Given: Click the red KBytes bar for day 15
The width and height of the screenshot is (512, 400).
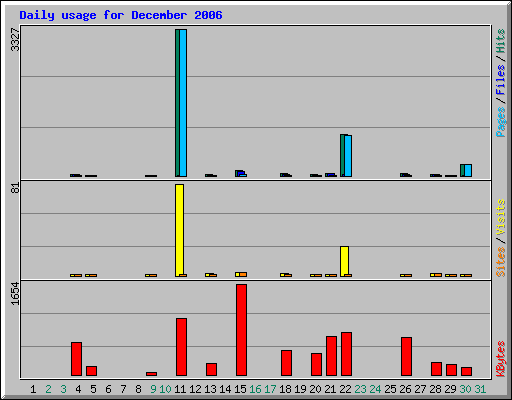Looking at the screenshot, I should [242, 330].
